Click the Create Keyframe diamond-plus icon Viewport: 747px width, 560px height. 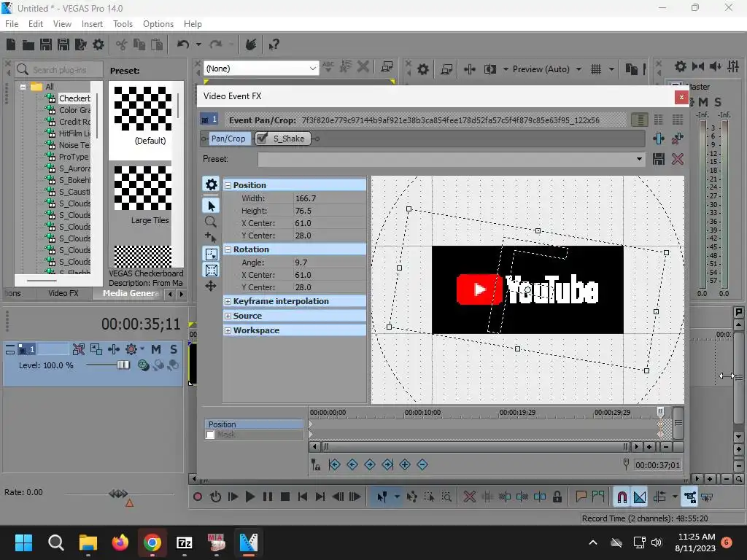[x=405, y=464]
